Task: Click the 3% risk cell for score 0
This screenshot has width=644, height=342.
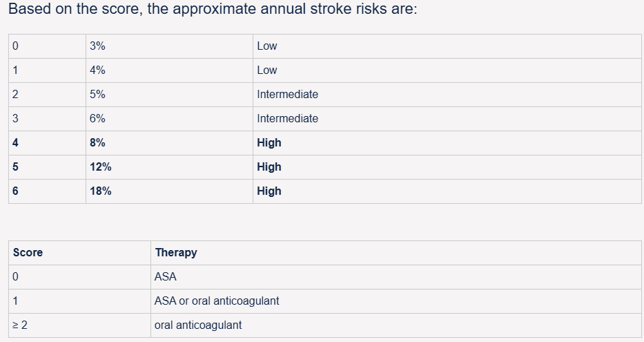Action: 169,46
